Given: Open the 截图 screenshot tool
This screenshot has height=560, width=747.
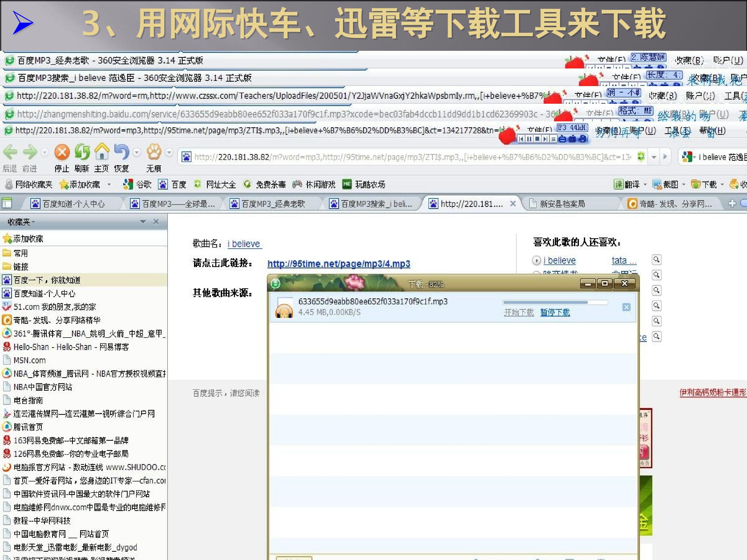Looking at the screenshot, I should (665, 184).
